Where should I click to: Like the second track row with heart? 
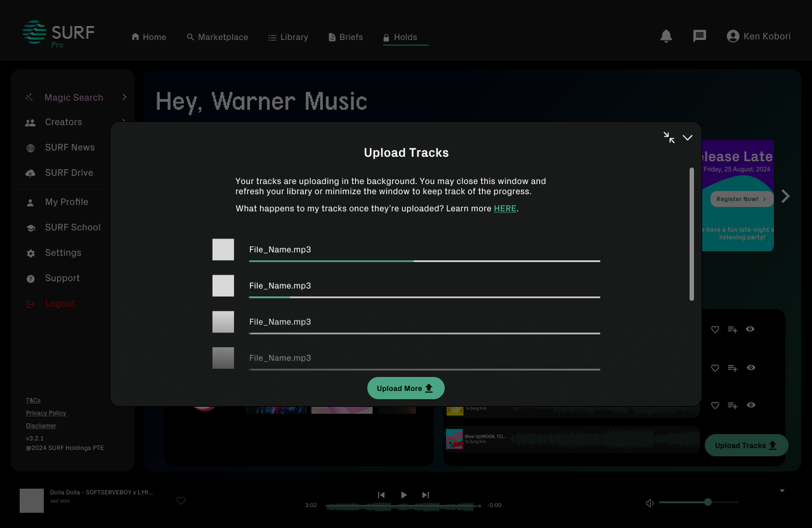[715, 368]
